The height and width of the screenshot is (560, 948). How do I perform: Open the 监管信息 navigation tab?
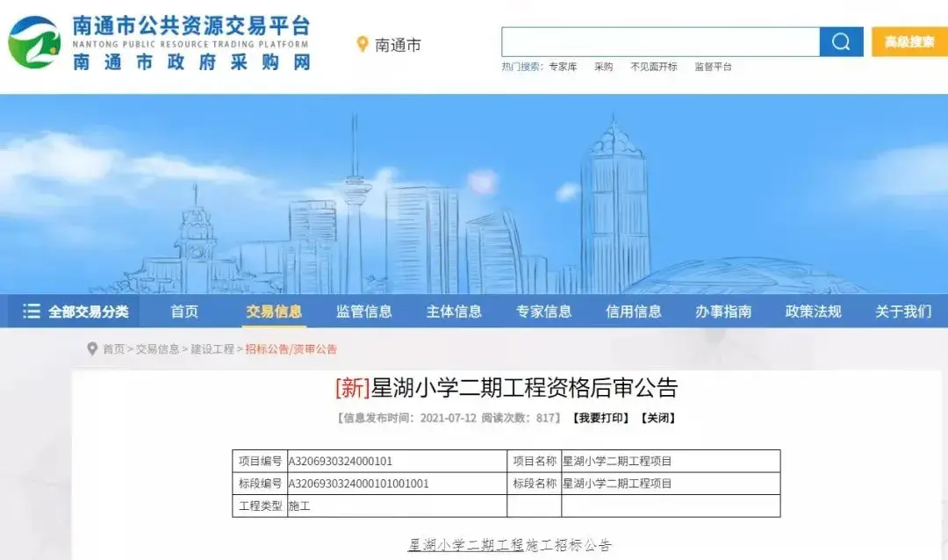364,312
